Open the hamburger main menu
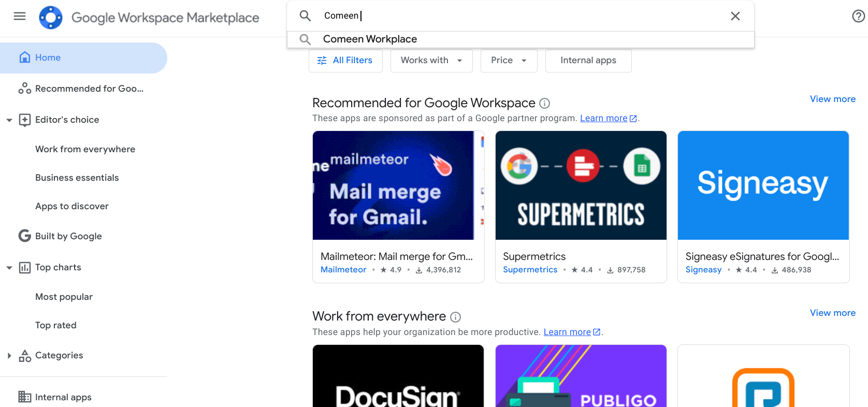The image size is (868, 407). (x=20, y=16)
